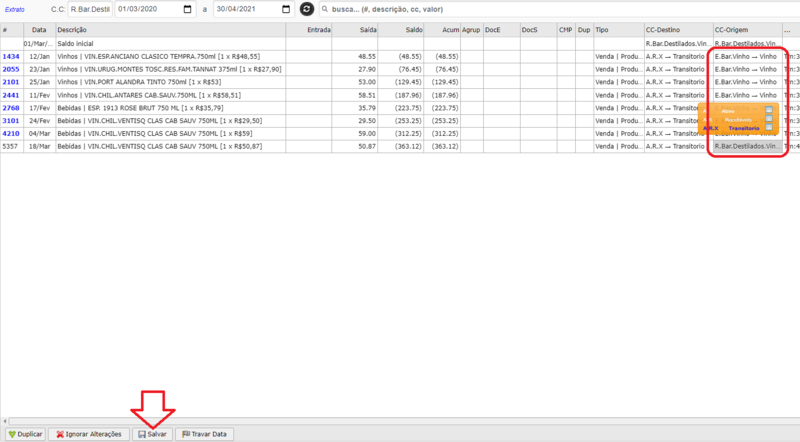Click the Saldo column header

point(401,30)
